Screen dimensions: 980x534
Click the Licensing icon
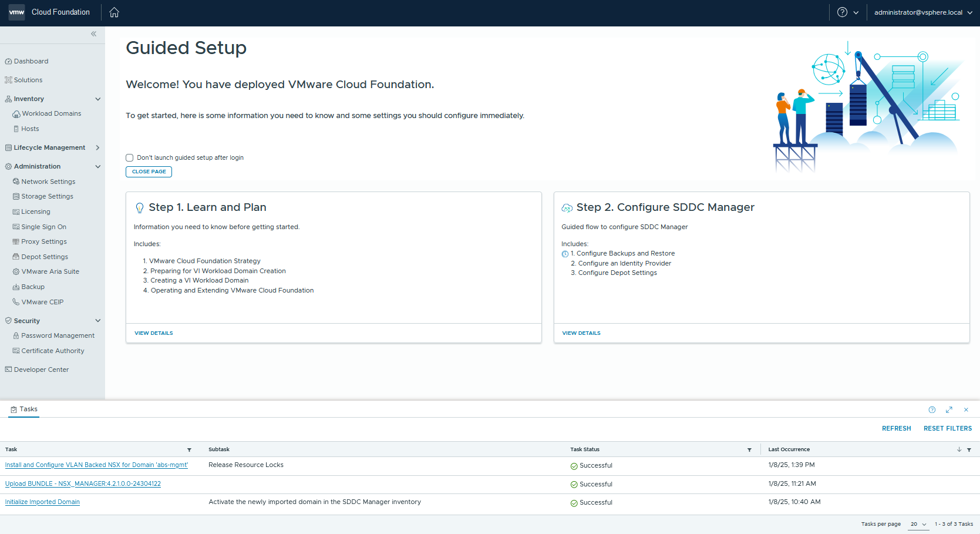click(16, 212)
